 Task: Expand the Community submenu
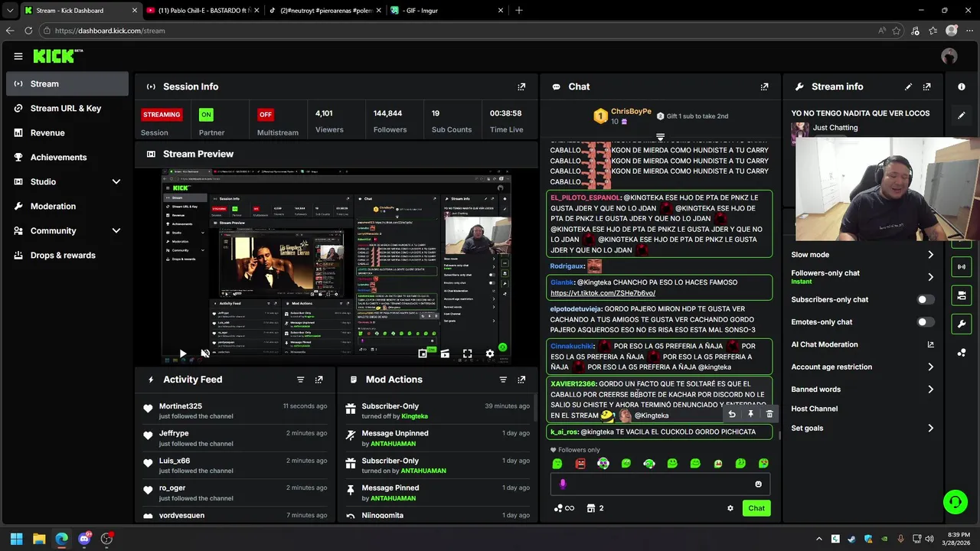(x=116, y=230)
